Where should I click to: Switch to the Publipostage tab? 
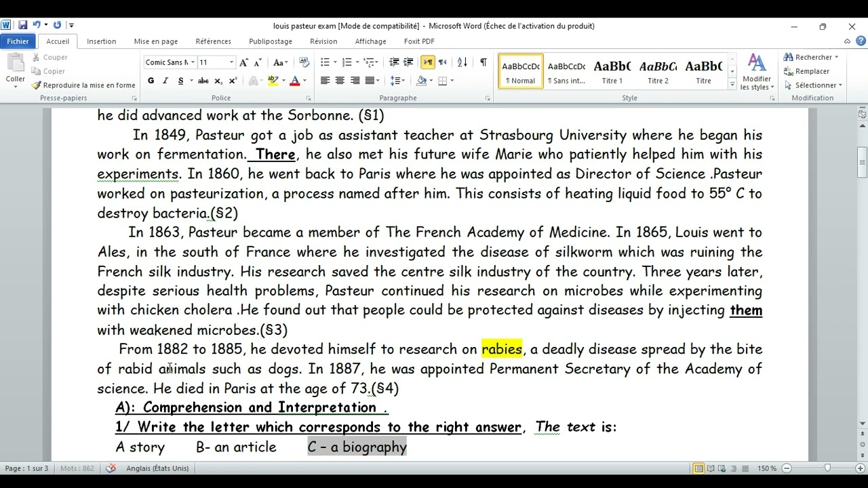(271, 41)
